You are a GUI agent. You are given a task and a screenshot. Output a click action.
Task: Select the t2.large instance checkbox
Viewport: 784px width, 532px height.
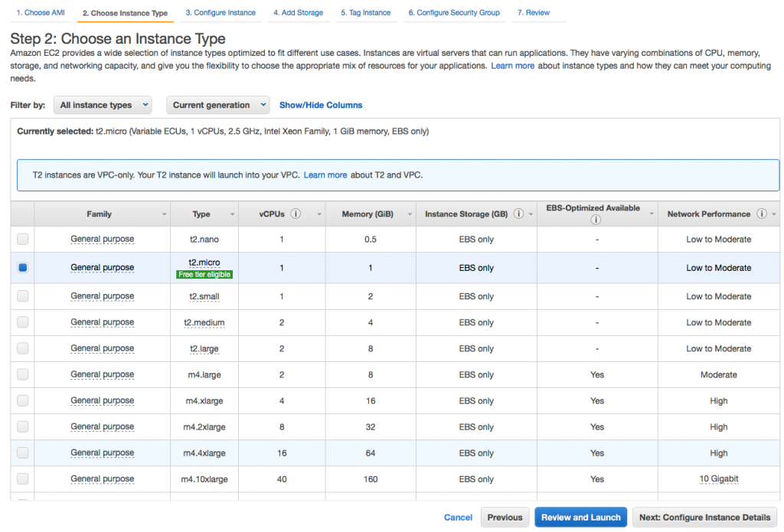22,348
